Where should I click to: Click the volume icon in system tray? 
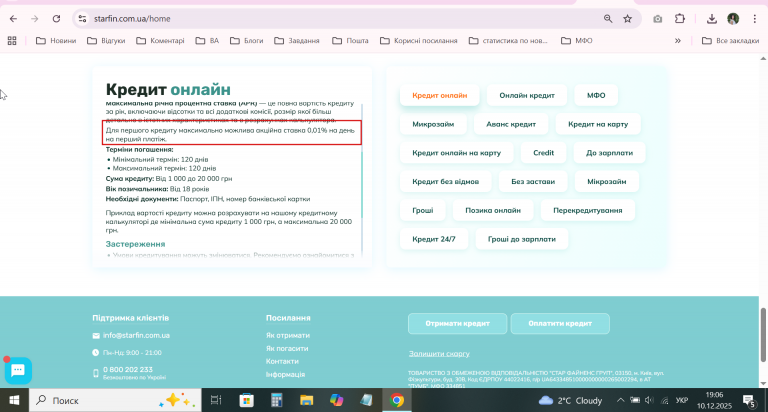click(x=649, y=400)
